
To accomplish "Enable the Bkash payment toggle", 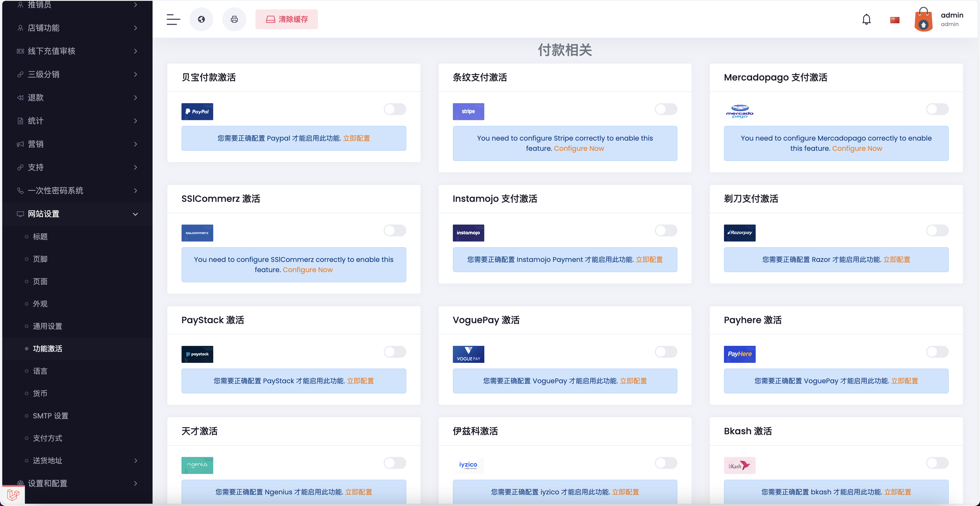I will [x=937, y=463].
